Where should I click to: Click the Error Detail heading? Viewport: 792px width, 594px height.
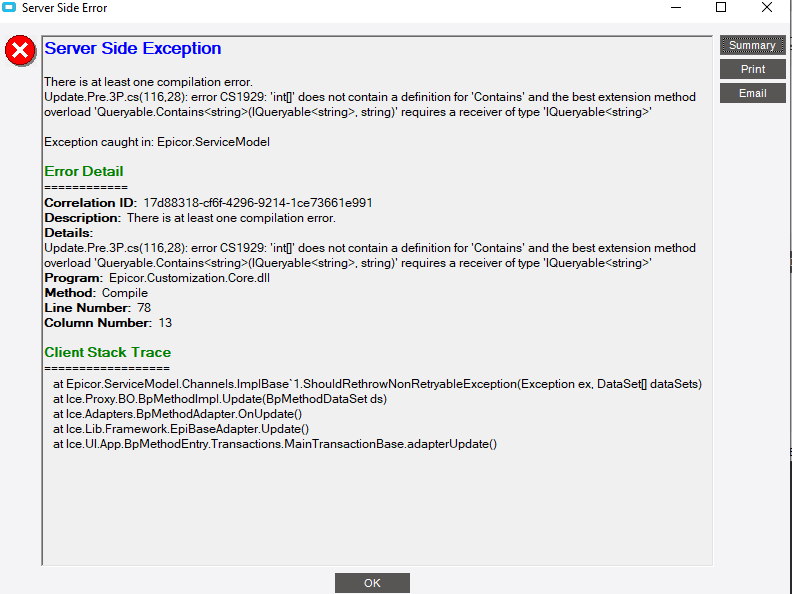(x=84, y=171)
